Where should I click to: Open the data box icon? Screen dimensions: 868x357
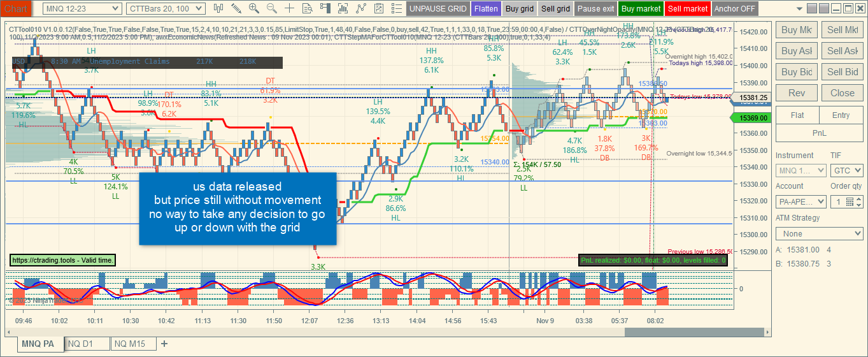click(x=308, y=8)
